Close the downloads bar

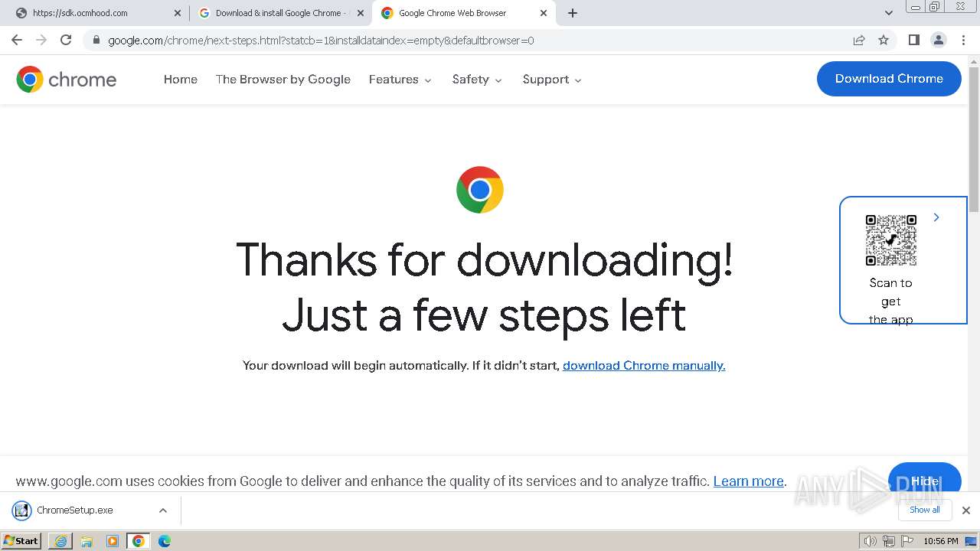(965, 510)
